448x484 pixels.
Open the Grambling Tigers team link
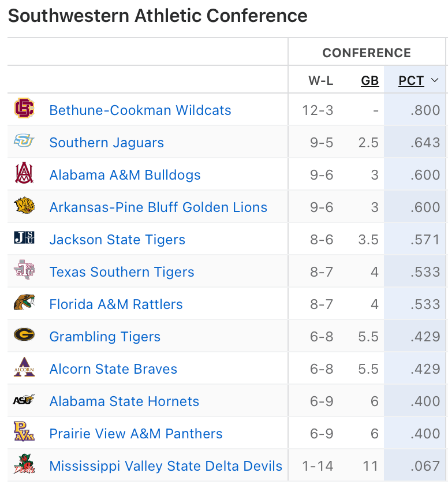105,337
